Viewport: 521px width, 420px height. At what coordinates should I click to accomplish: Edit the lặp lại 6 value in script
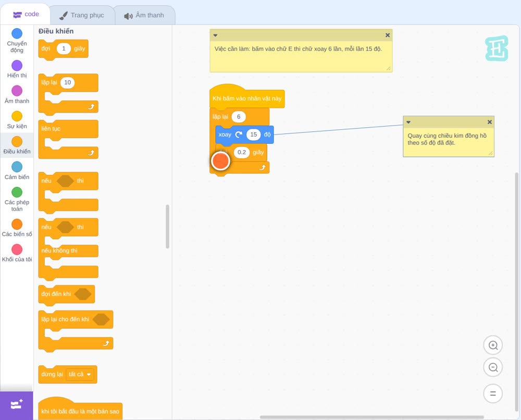pos(239,117)
